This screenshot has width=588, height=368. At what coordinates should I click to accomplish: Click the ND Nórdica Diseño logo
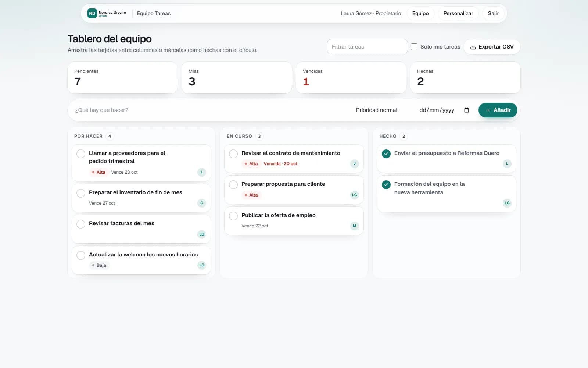point(107,13)
